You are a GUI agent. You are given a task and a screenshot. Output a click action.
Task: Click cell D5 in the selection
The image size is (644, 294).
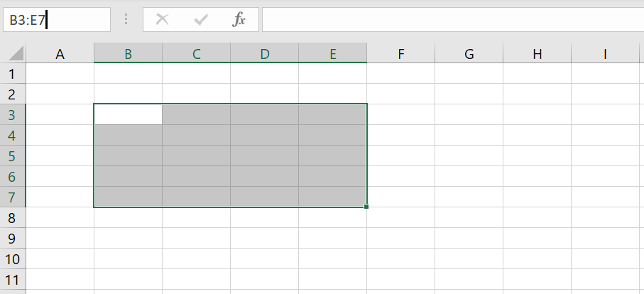click(x=264, y=156)
